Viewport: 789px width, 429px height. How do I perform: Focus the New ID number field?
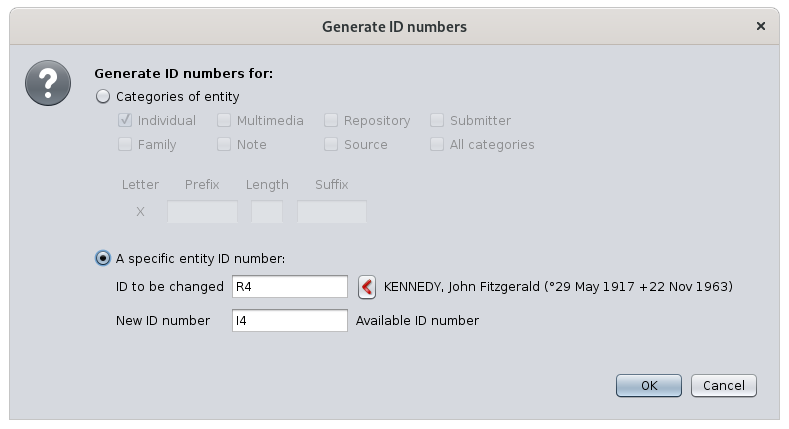pyautogui.click(x=290, y=320)
